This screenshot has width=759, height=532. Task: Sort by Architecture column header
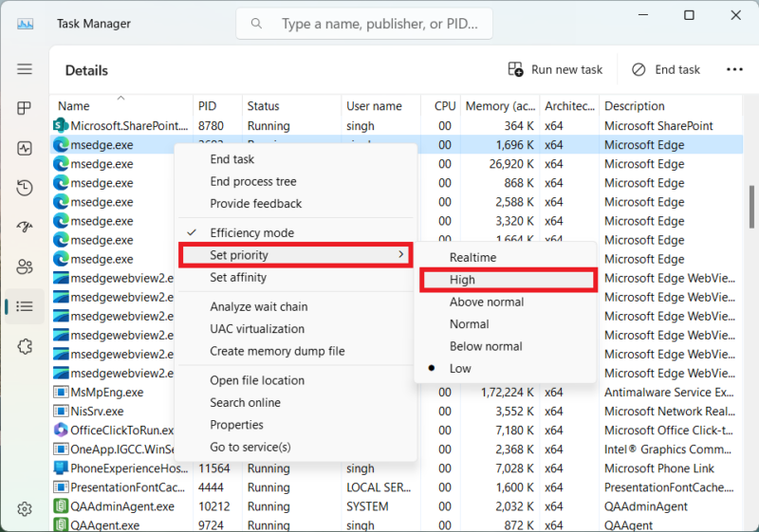click(570, 105)
